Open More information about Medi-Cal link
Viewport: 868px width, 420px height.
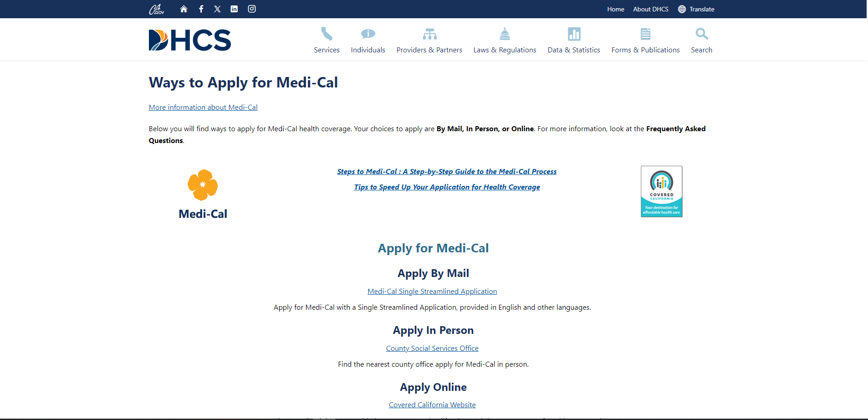[x=203, y=108]
